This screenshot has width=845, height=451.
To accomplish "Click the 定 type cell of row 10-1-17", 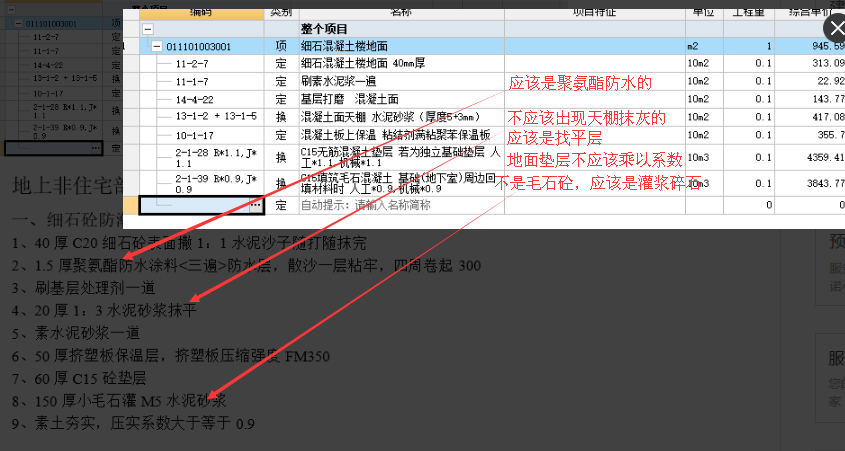I will pos(281,135).
